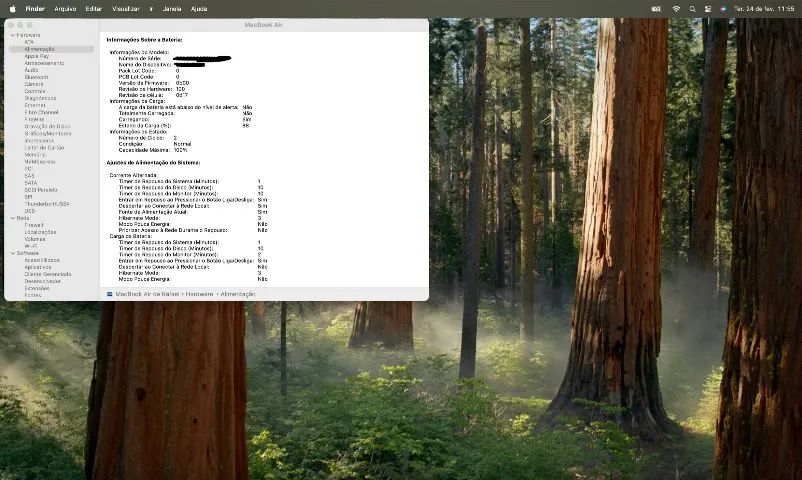
Task: Collapse the Software section
Action: click(13, 253)
